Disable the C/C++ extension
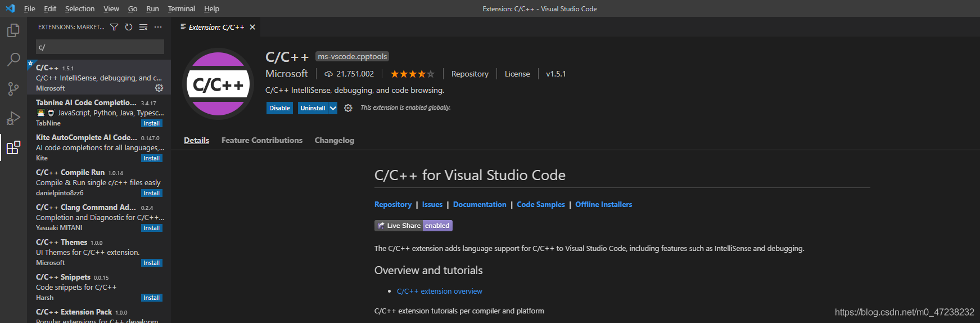 pos(279,108)
